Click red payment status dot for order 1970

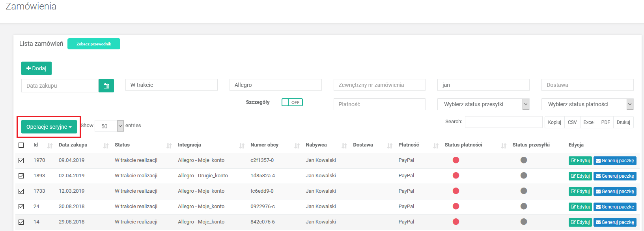click(456, 160)
